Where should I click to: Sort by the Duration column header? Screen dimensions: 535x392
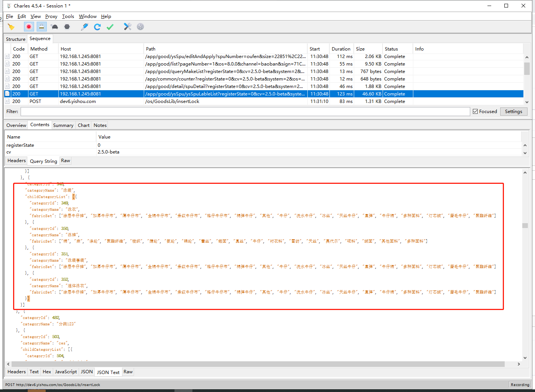[x=341, y=49]
